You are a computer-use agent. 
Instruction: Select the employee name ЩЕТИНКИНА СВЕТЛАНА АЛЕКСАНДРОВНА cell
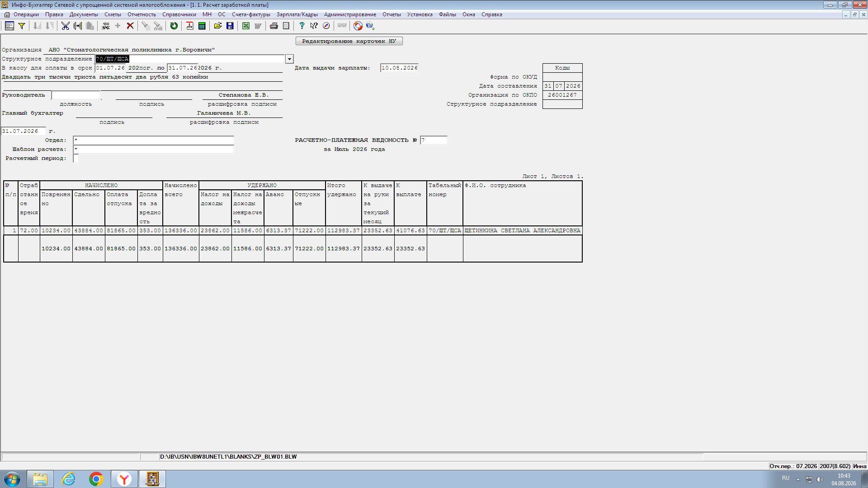[x=523, y=230]
